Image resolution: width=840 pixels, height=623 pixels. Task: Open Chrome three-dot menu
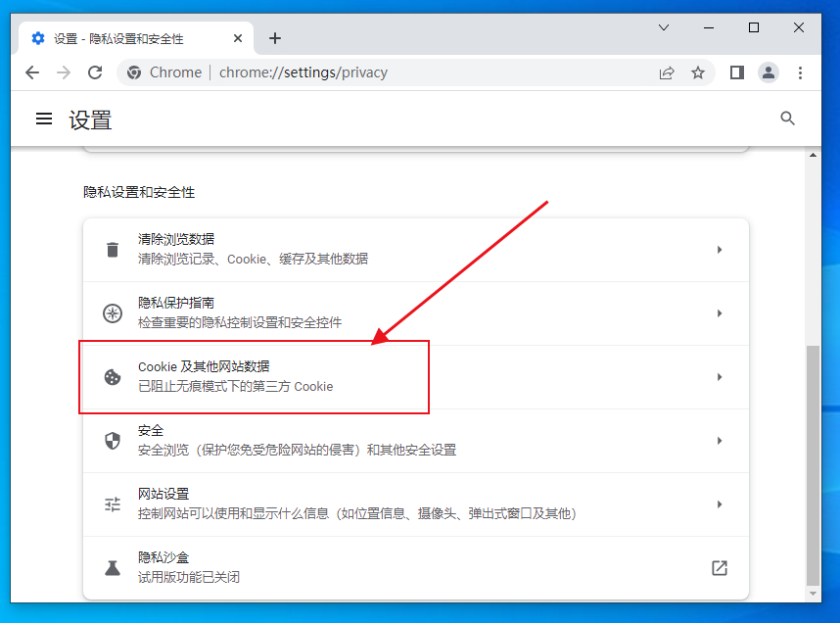(x=800, y=72)
